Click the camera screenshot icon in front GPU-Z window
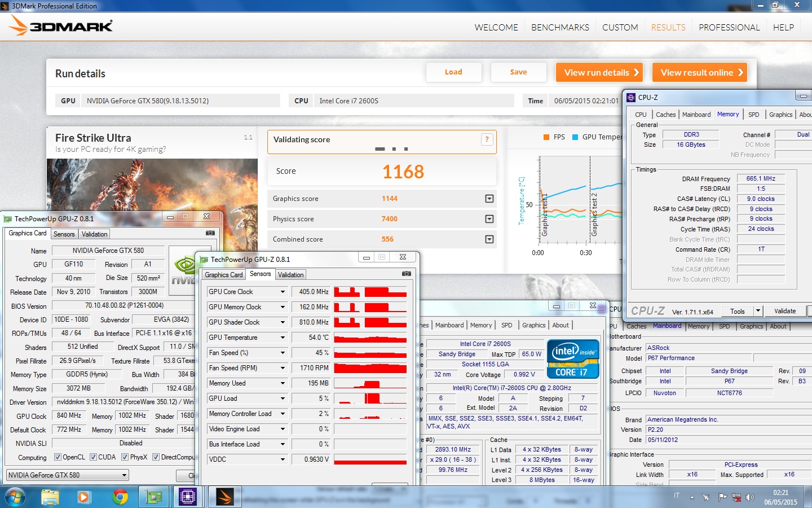The image size is (812, 508). tap(406, 274)
